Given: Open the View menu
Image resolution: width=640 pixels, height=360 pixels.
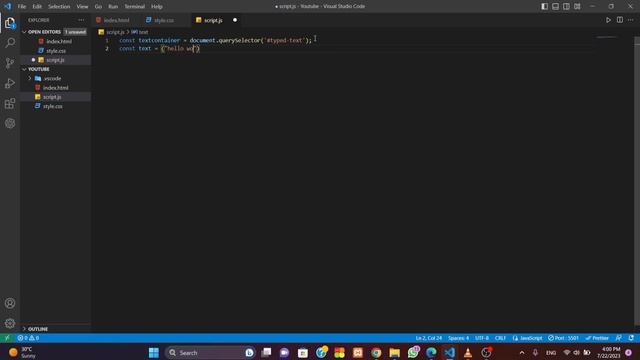Looking at the screenshot, I should coord(82,7).
